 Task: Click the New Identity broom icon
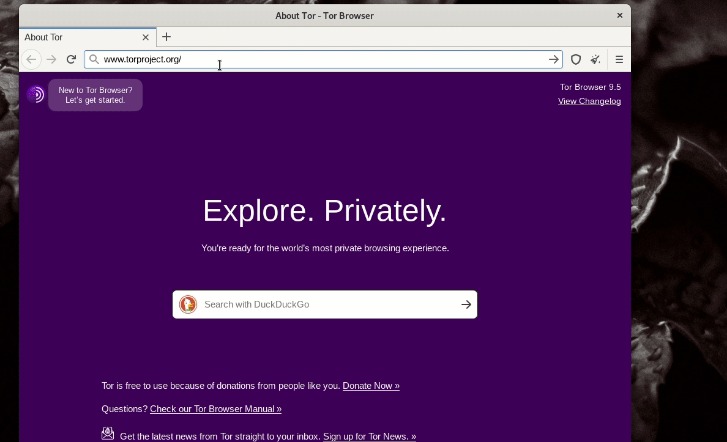pyautogui.click(x=595, y=59)
